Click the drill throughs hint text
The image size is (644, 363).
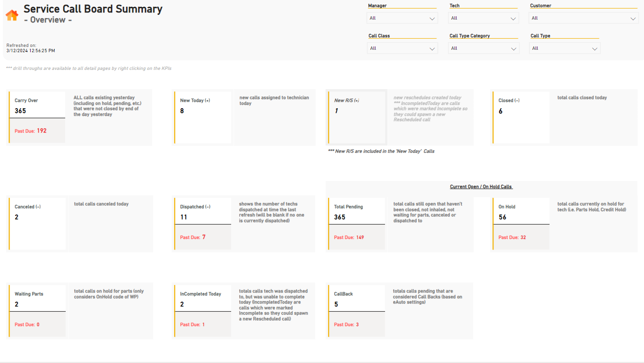(x=89, y=68)
